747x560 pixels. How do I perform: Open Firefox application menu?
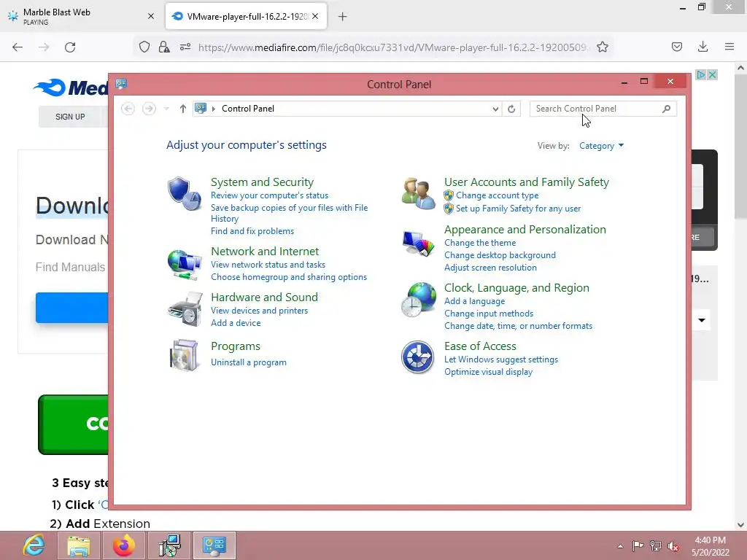coord(729,47)
